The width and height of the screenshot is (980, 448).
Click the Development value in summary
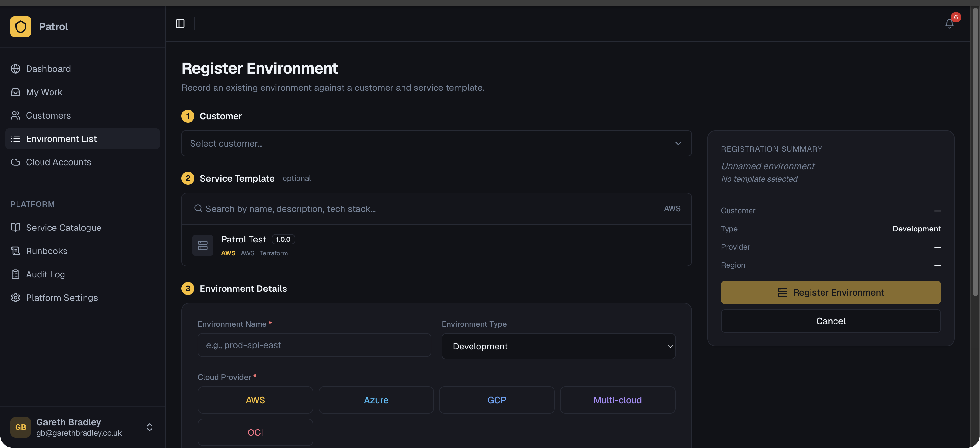click(916, 229)
